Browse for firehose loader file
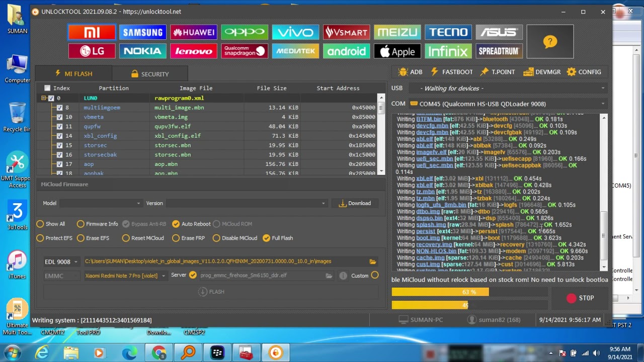644x362 pixels. [x=329, y=276]
